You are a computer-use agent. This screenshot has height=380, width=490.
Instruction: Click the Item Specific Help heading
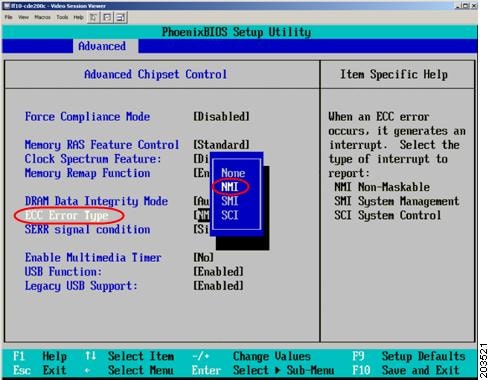pos(394,74)
